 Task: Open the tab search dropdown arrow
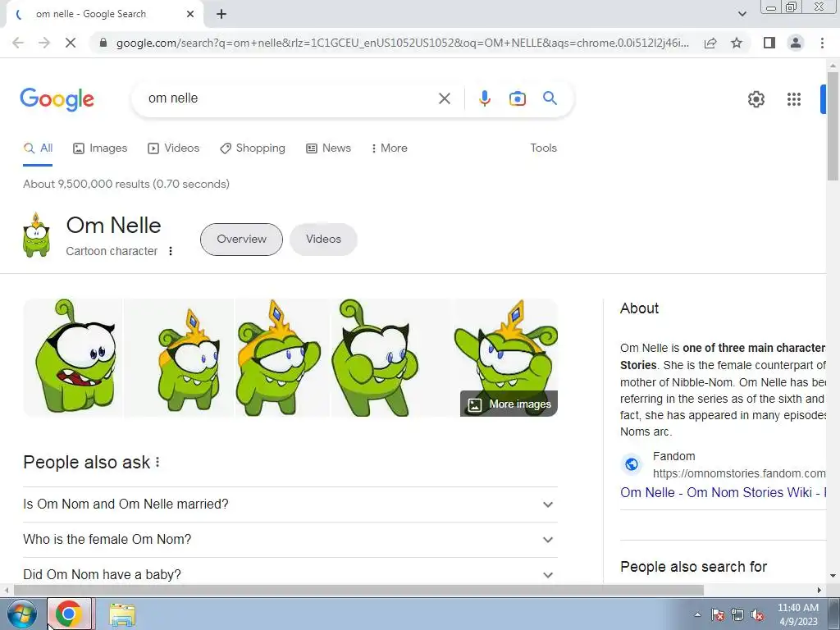coord(742,14)
